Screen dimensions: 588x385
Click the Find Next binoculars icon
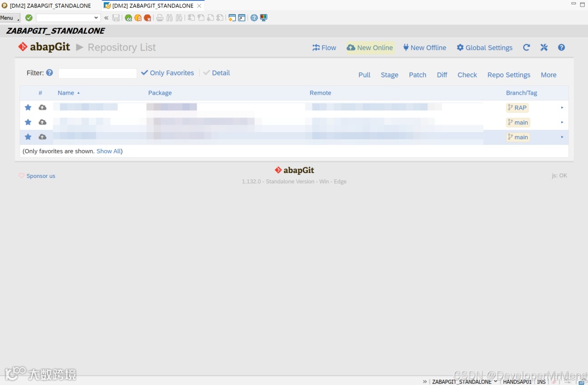pos(179,17)
